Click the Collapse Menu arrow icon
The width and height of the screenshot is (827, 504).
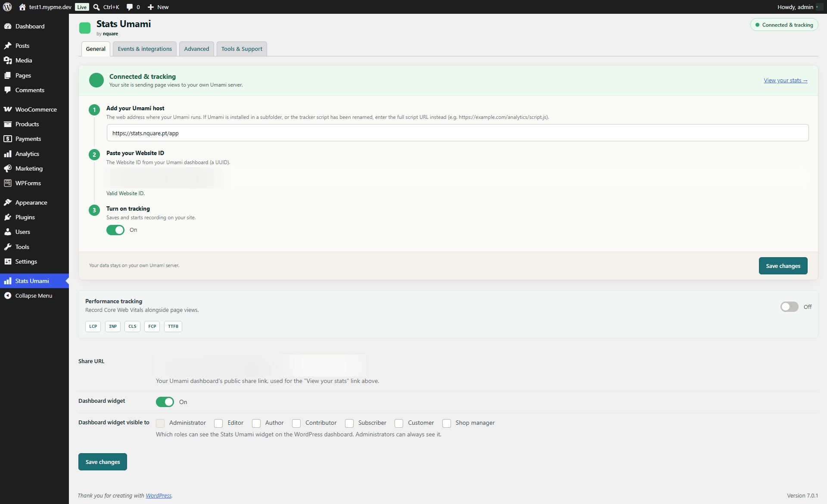click(x=8, y=296)
